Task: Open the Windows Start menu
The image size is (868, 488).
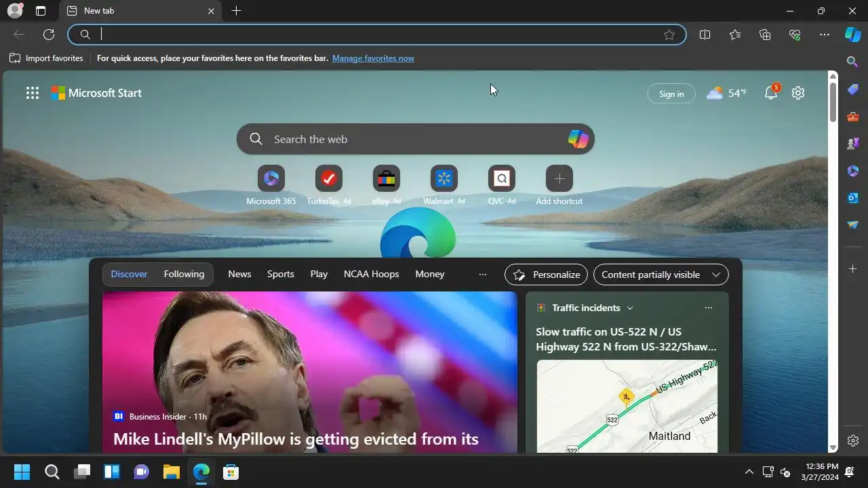Action: click(x=22, y=472)
